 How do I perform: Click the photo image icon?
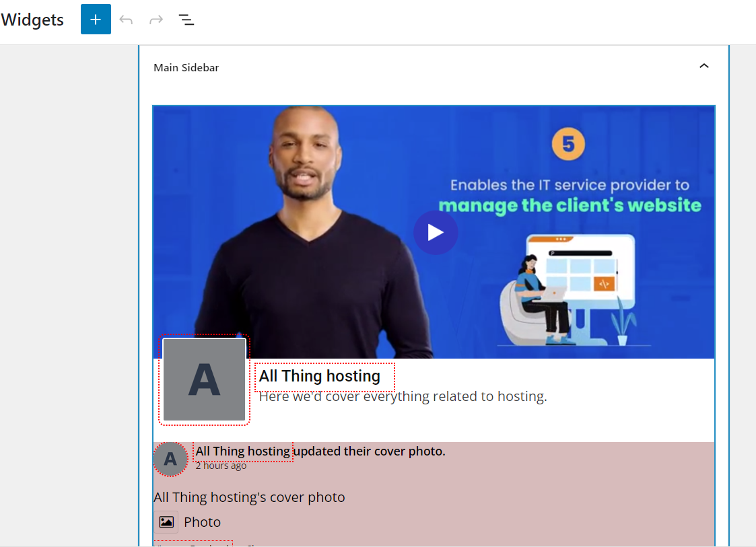pyautogui.click(x=166, y=522)
